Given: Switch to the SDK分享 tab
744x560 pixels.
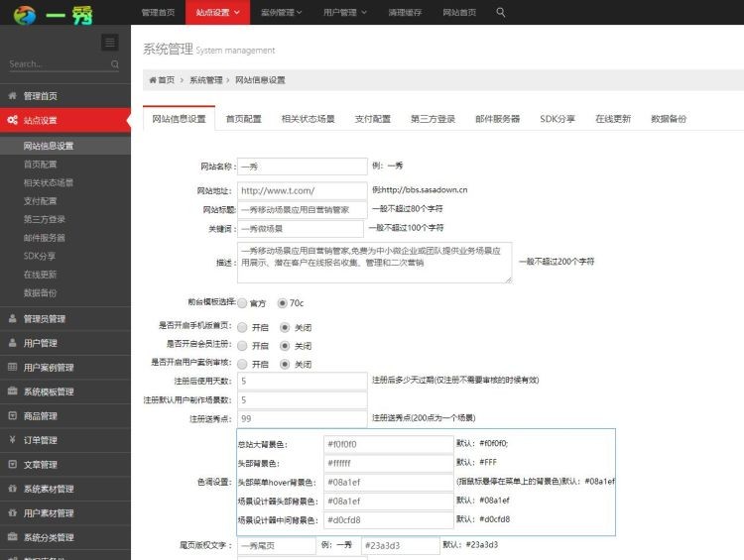Looking at the screenshot, I should click(558, 119).
